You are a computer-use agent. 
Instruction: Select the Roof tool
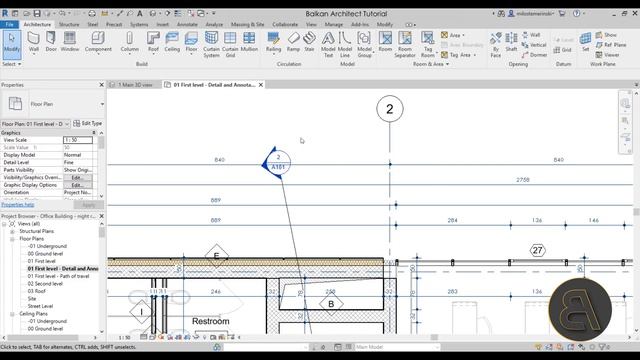coord(153,43)
